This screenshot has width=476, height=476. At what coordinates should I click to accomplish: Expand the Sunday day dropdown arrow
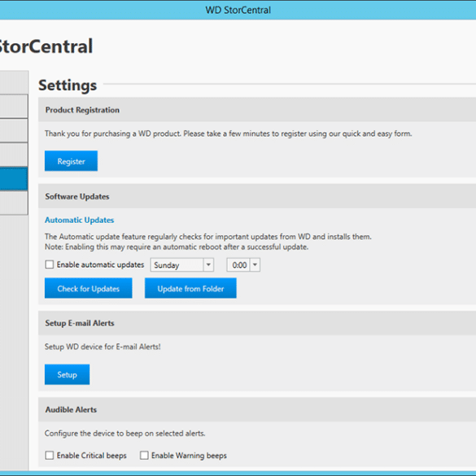208,264
